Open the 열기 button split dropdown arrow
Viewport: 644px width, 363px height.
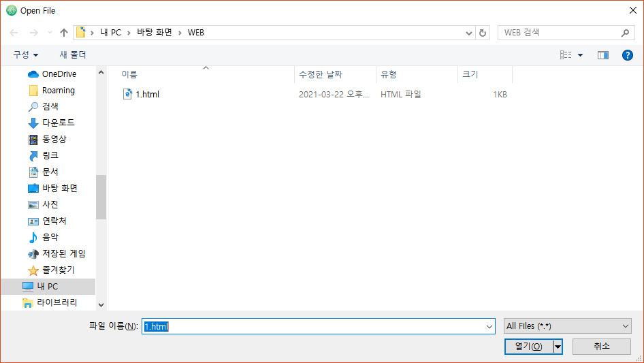[558, 347]
